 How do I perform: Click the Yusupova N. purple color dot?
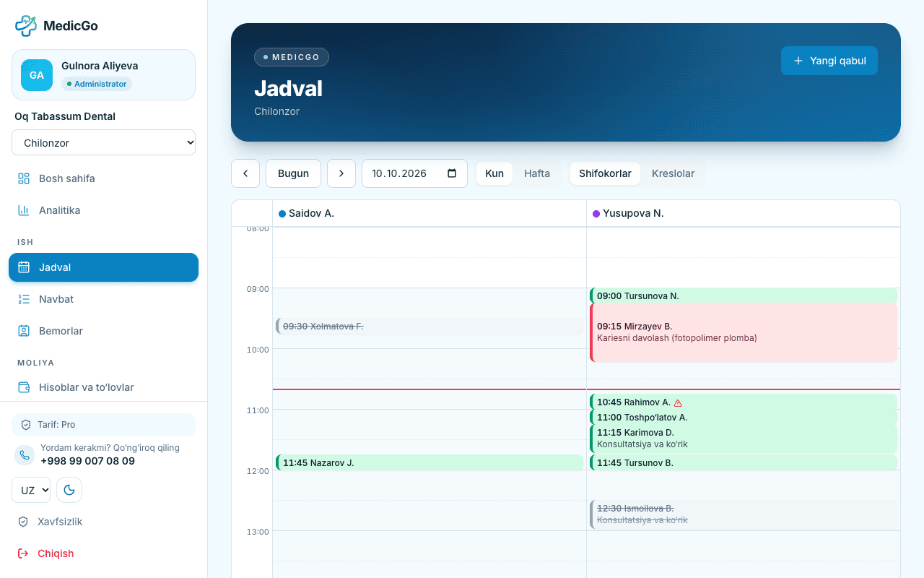(x=596, y=214)
